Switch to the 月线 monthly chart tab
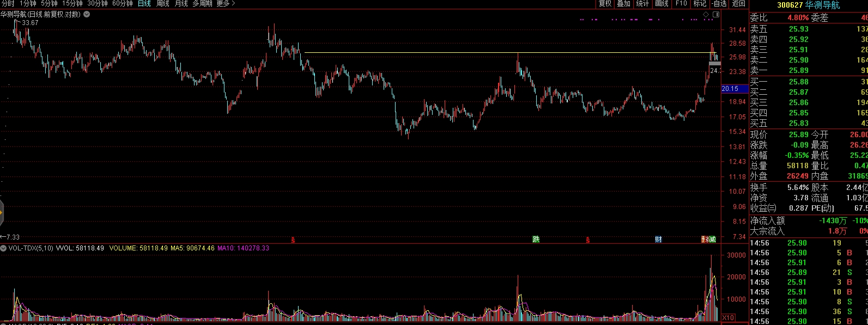The image size is (868, 325). pos(181,4)
